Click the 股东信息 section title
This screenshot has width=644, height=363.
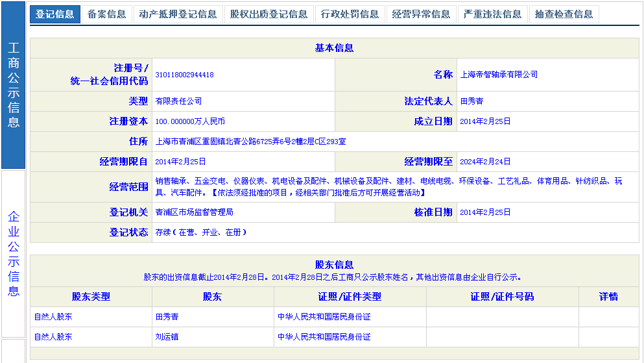[x=334, y=265]
